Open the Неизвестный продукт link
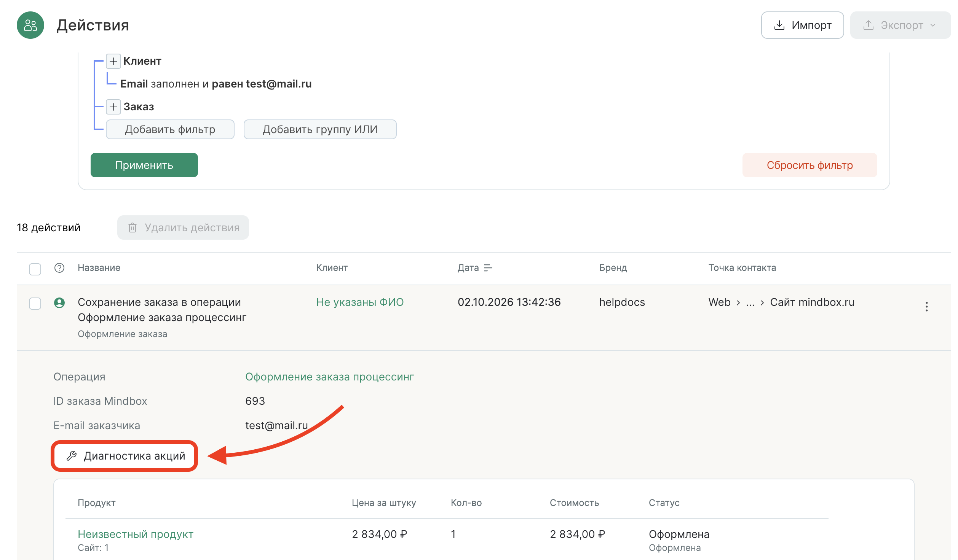958x560 pixels. 136,534
